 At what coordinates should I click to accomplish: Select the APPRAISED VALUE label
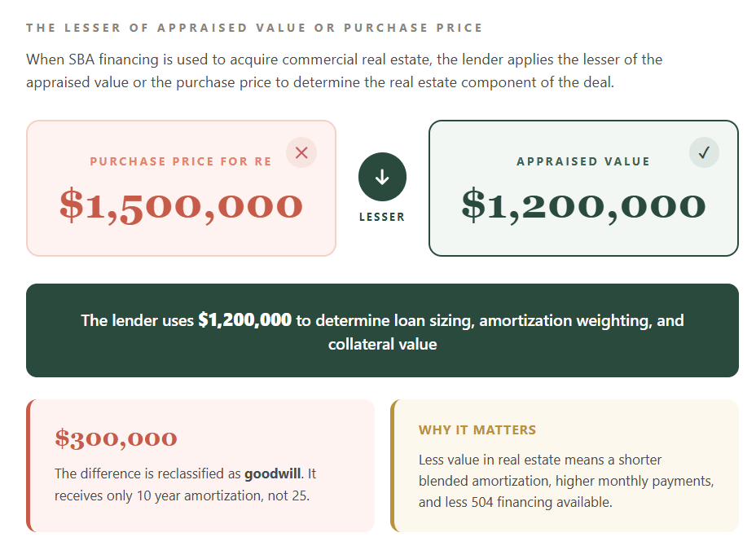(583, 161)
